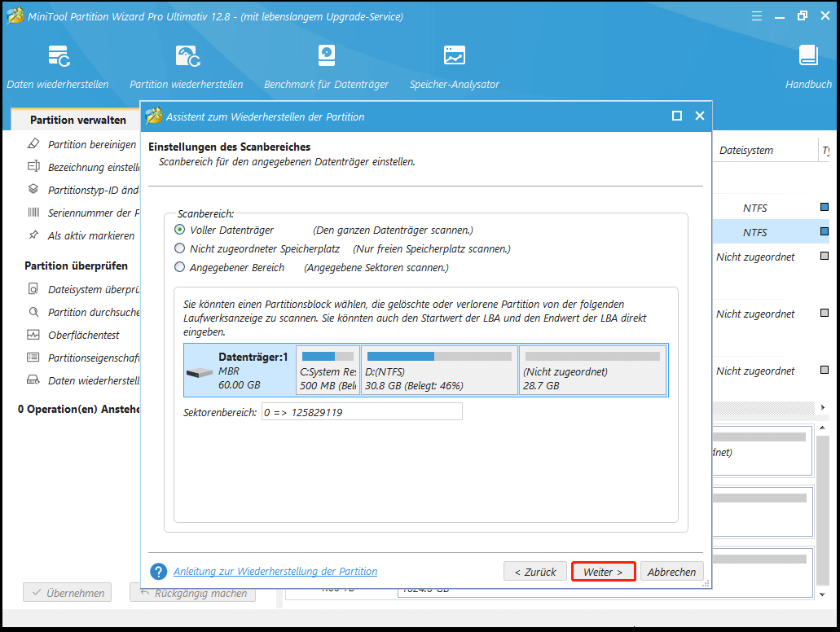840x632 pixels.
Task: Select Voller Datenträger radio option
Action: [180, 230]
